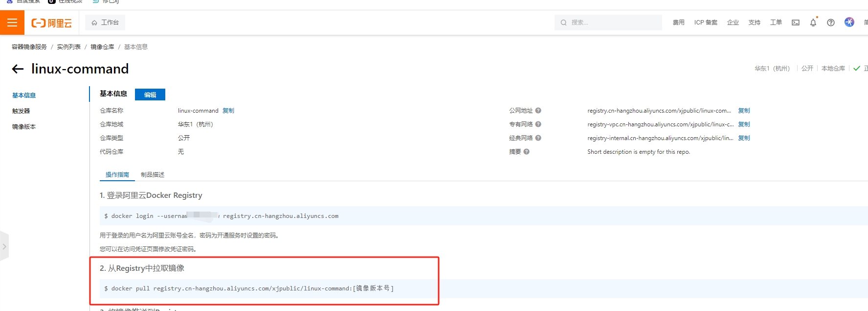Click the docker pull command line
This screenshot has width=868, height=311.
[x=249, y=288]
